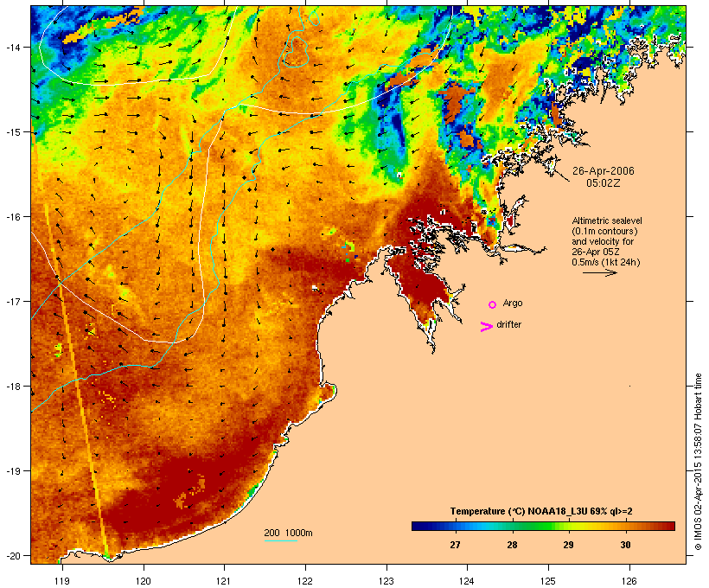Click the colorbar tick label 27
The width and height of the screenshot is (709, 588).
coord(455,545)
